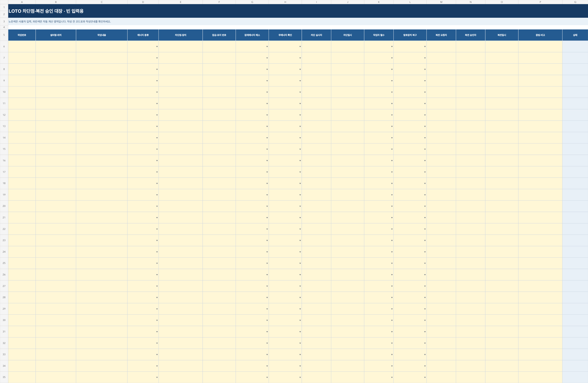The image size is (588, 383).
Task: Click the blue 상태 cell in row 28
Action: (575, 297)
